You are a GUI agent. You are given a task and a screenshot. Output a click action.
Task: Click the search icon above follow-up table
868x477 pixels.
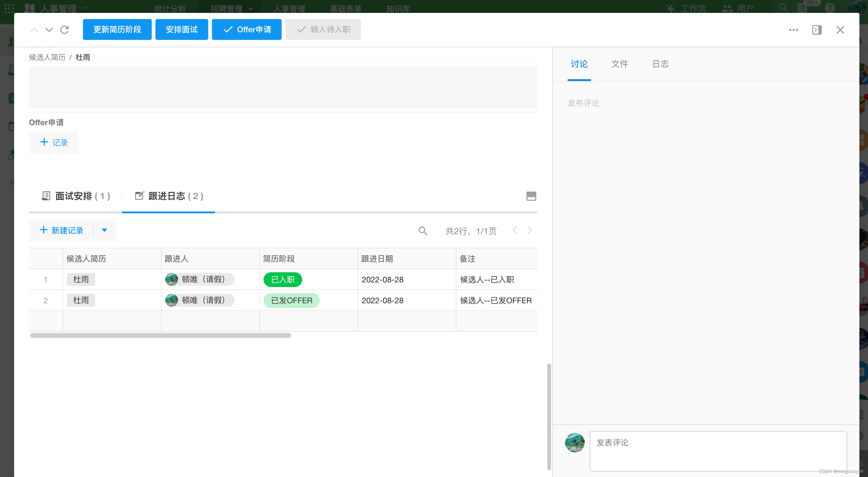(423, 231)
